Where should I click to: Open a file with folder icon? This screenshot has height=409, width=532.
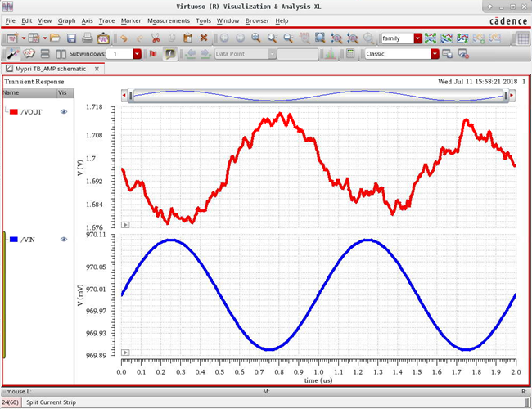[x=55, y=38]
